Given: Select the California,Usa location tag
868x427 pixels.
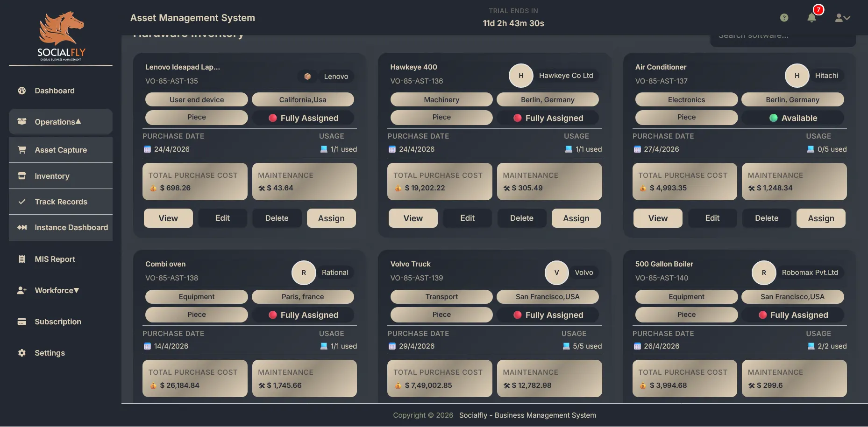Looking at the screenshot, I should tap(303, 99).
